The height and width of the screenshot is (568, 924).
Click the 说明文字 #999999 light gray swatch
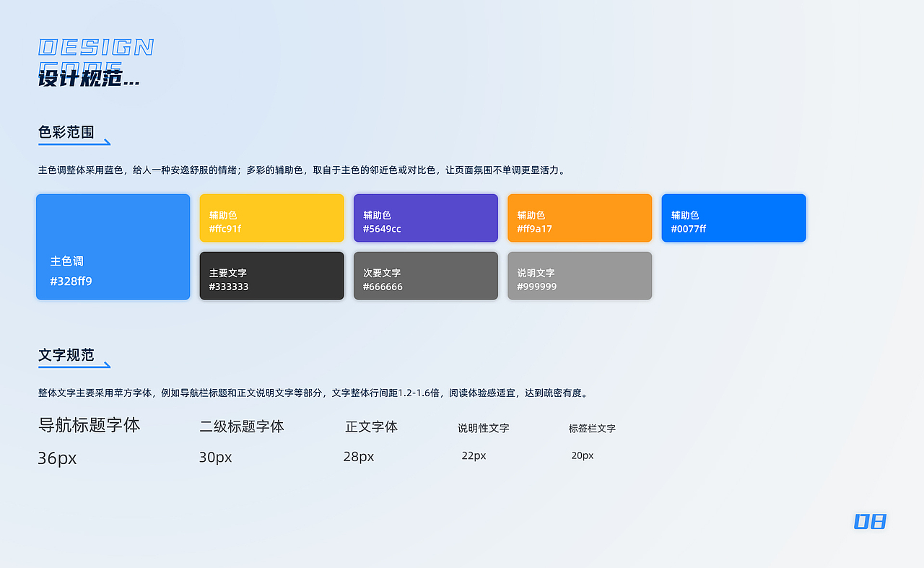tap(580, 275)
